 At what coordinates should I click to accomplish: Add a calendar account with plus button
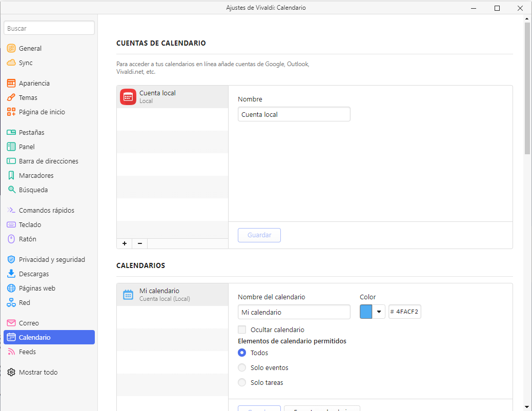(125, 243)
